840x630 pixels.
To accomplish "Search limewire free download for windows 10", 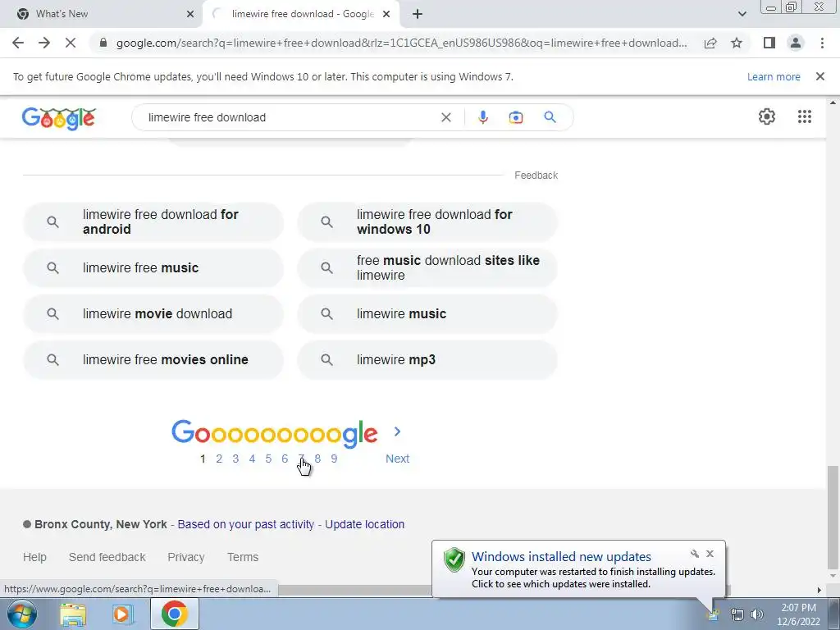I will click(x=427, y=221).
